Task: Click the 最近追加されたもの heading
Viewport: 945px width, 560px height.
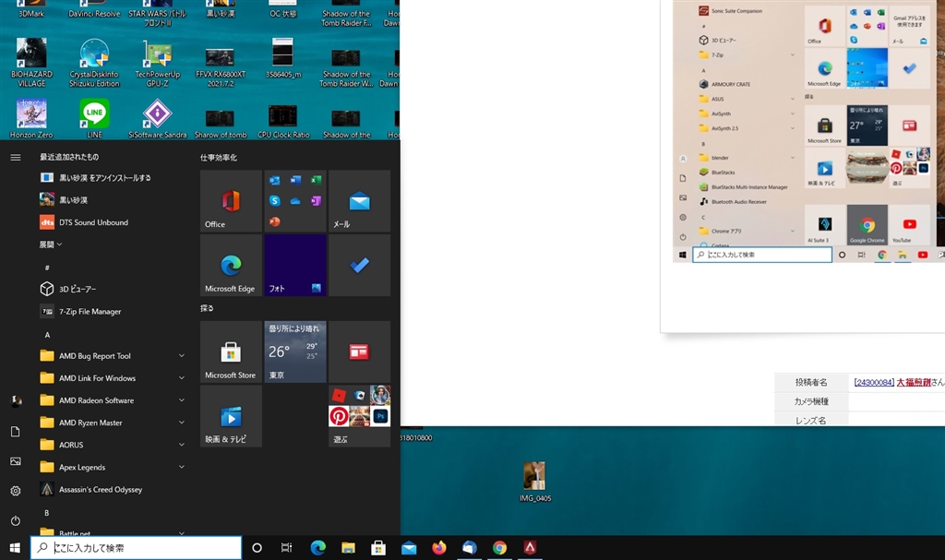Action: [x=69, y=157]
